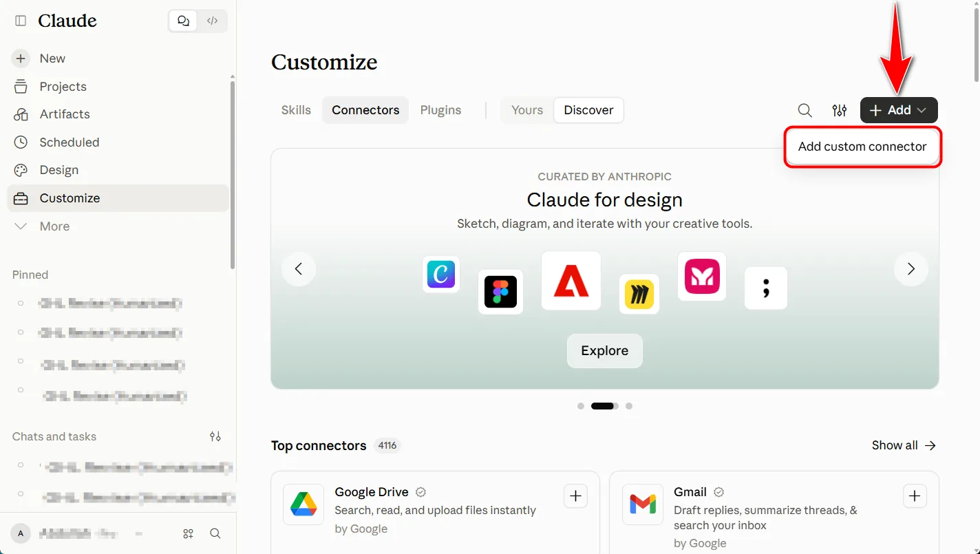The image size is (980, 554).
Task: Open Customize in sidebar
Action: [x=118, y=198]
